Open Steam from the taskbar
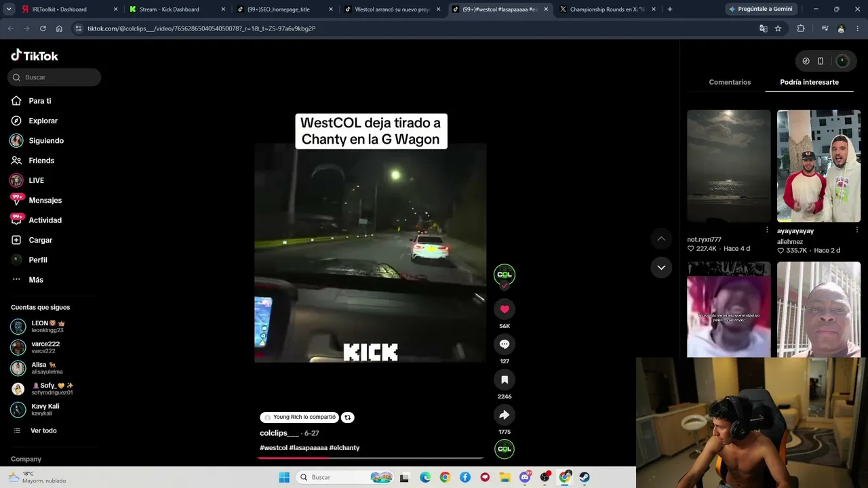The height and width of the screenshot is (488, 868). point(584,477)
